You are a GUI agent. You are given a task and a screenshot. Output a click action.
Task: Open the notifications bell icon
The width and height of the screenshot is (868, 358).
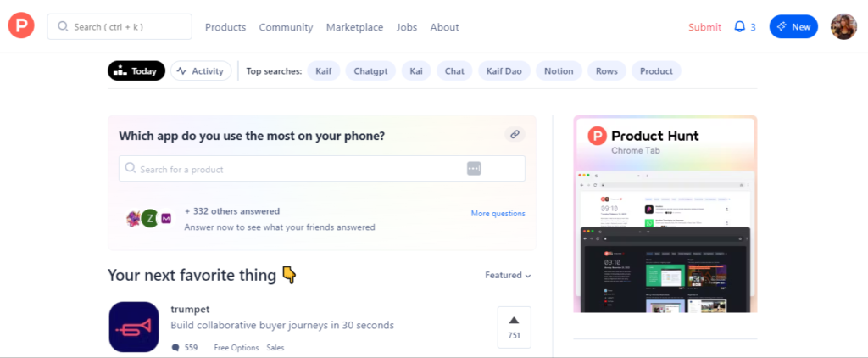(739, 26)
